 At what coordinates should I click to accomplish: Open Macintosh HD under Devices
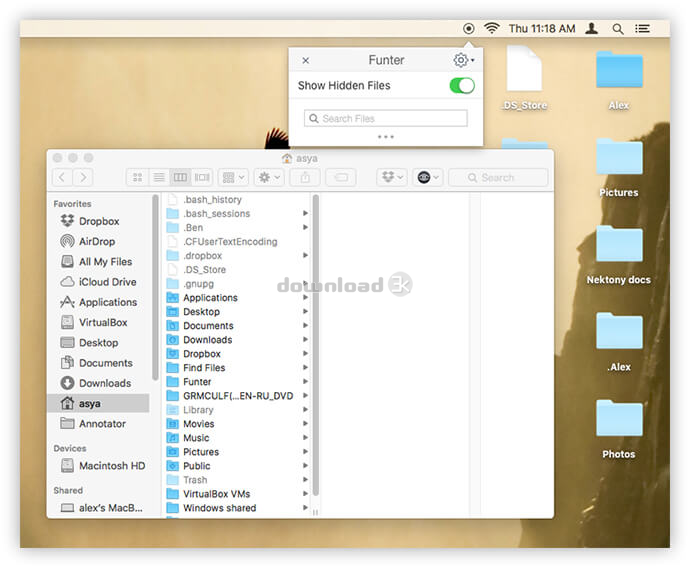point(112,466)
